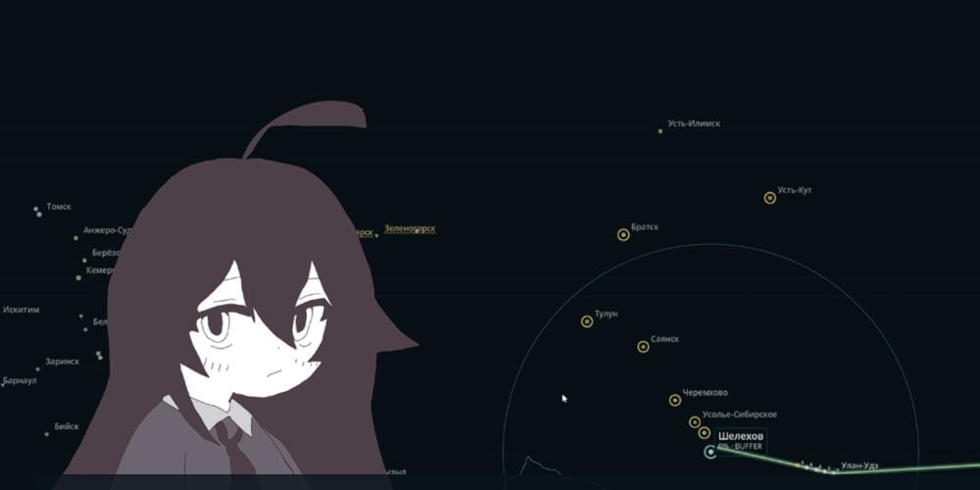Click the Черемхово city label
This screenshot has width=980, height=490.
point(705,393)
